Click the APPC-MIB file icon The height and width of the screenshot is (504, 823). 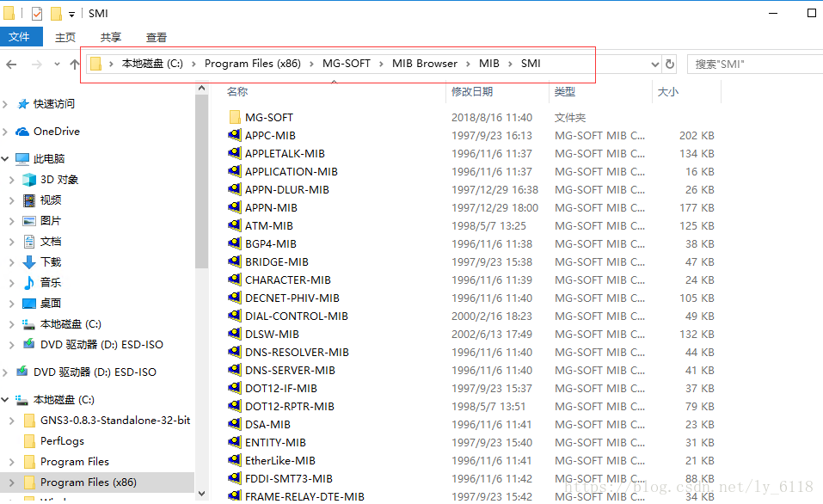click(235, 135)
